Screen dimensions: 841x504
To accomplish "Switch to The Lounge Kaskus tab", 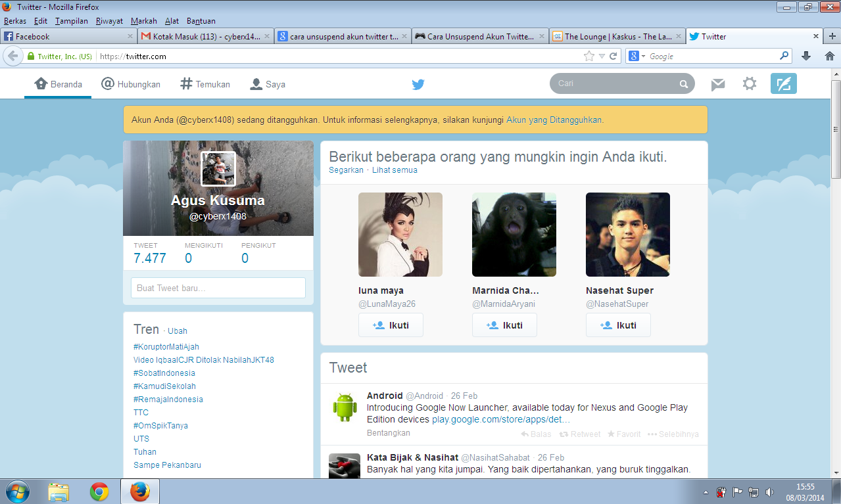I will coord(617,37).
